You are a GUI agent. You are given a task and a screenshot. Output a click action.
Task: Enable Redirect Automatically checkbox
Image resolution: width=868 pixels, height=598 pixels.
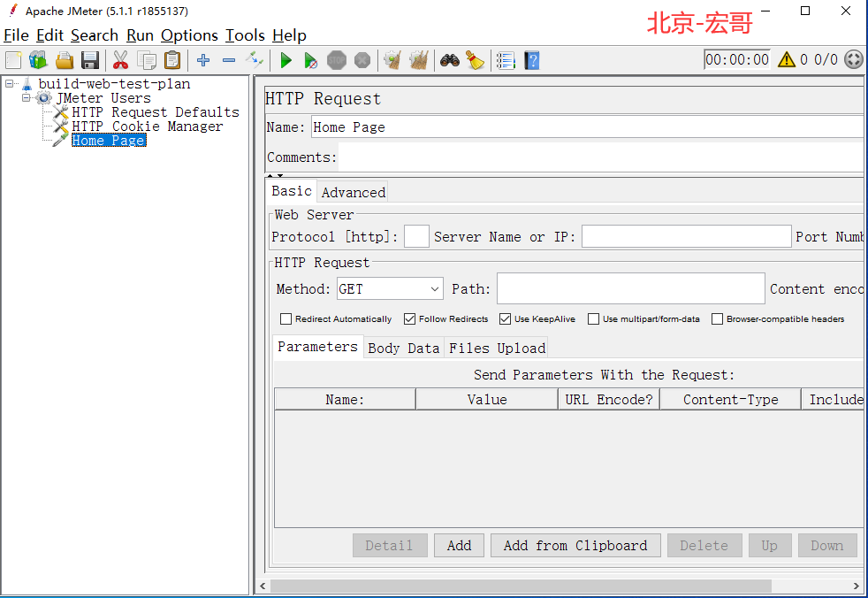(x=286, y=318)
